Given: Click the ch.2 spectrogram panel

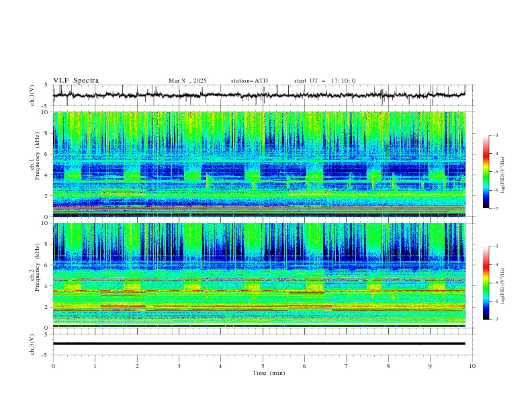Looking at the screenshot, I should 259,275.
